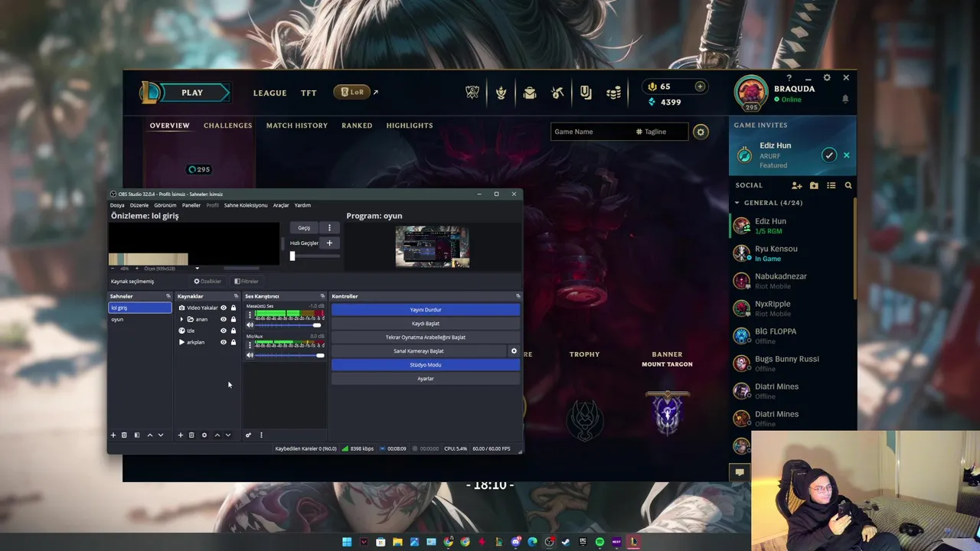Open scene filters icon in Sahneler toolbar
Viewport: 980px width, 551px height.
pyautogui.click(x=136, y=435)
